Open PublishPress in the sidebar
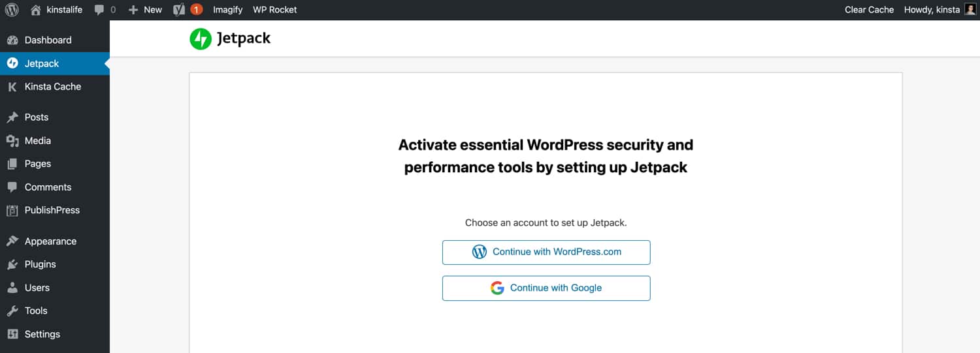980x353 pixels. pyautogui.click(x=55, y=211)
